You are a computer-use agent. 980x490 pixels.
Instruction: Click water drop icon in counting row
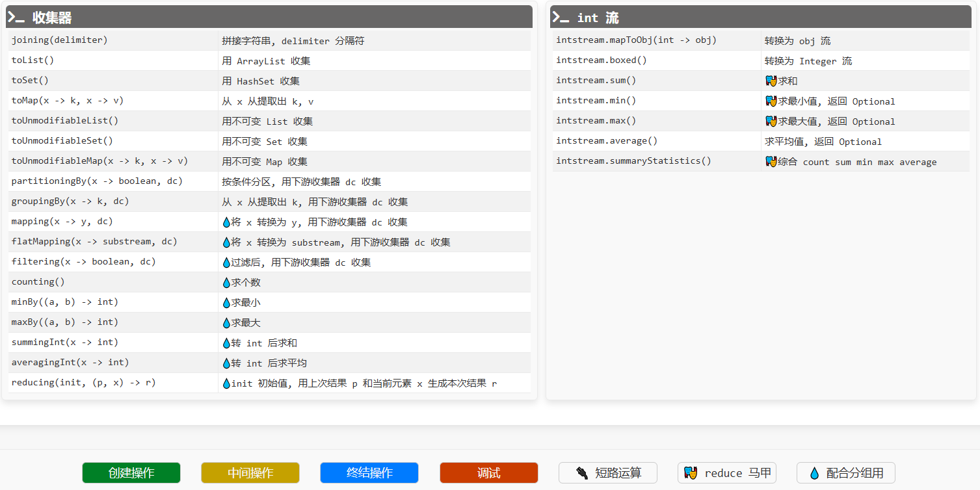point(226,283)
